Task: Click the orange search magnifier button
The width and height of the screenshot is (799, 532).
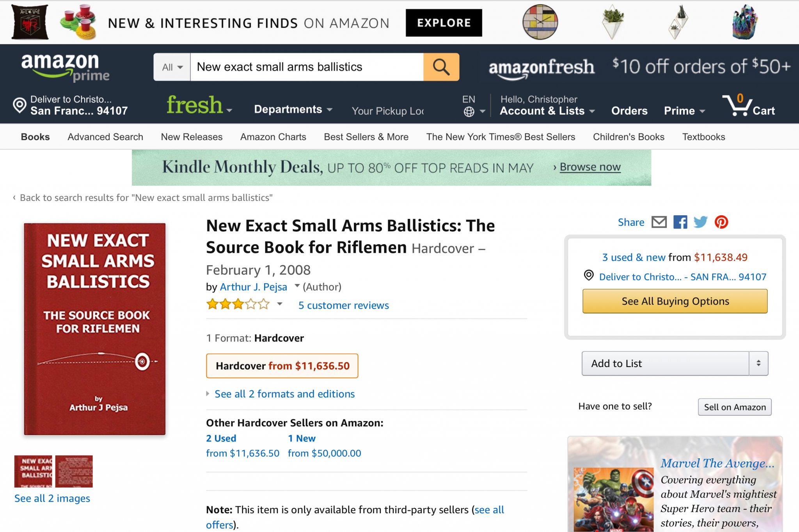Action: tap(441, 67)
